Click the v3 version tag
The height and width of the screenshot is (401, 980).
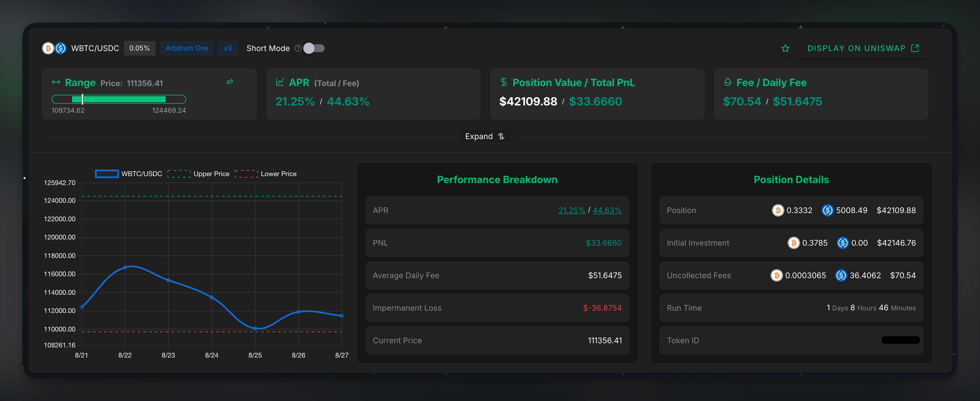click(228, 48)
